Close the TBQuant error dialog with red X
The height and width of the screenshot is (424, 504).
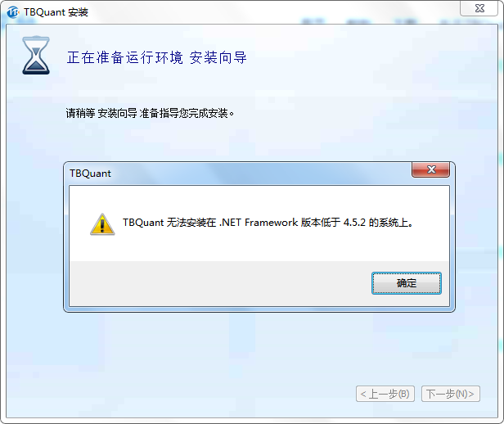click(x=430, y=169)
